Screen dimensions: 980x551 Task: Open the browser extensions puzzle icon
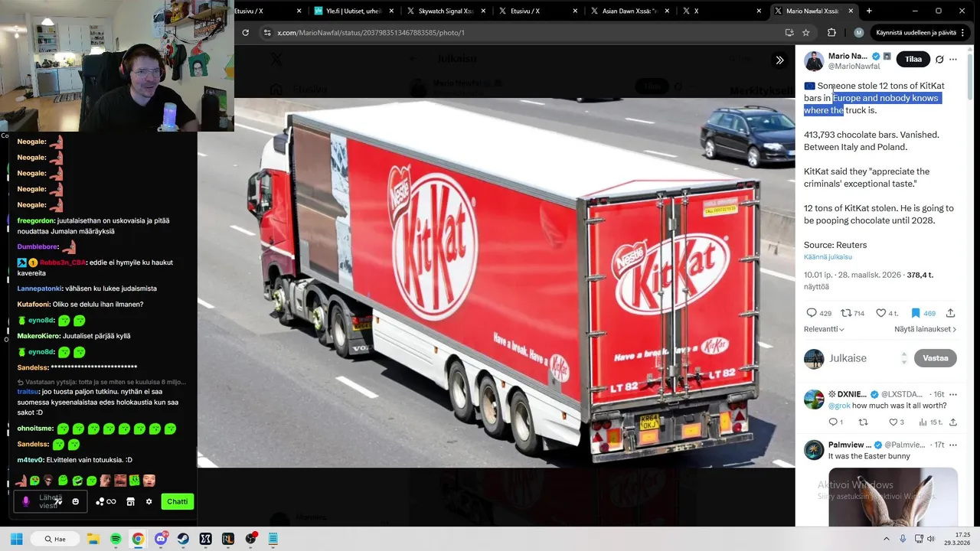point(831,33)
